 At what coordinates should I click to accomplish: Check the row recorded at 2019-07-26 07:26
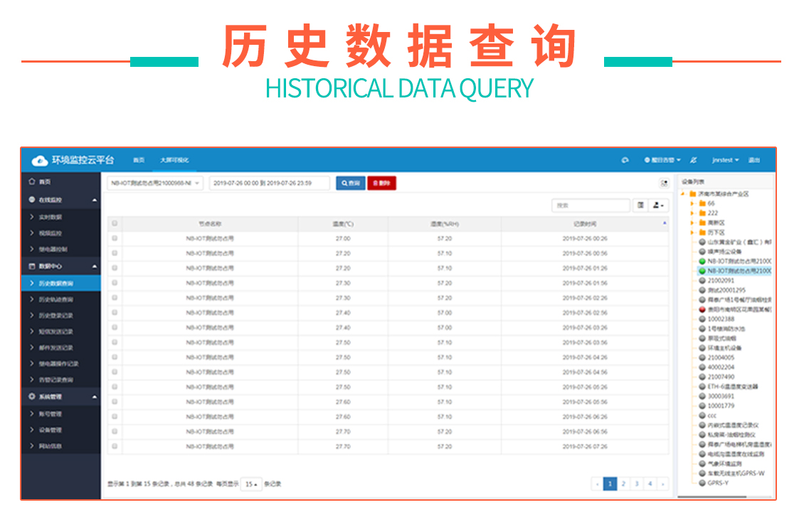click(x=115, y=447)
